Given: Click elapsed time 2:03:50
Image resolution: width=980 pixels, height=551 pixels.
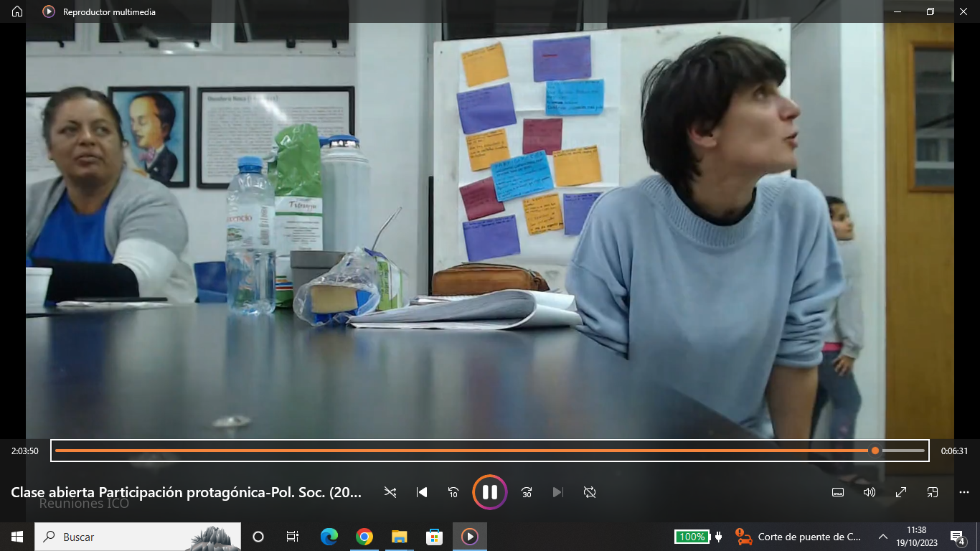Looking at the screenshot, I should tap(24, 451).
